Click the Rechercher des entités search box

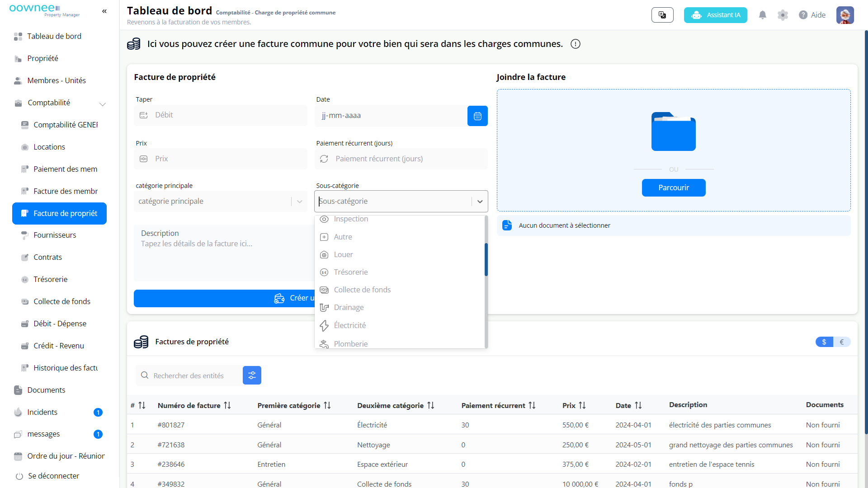point(189,375)
